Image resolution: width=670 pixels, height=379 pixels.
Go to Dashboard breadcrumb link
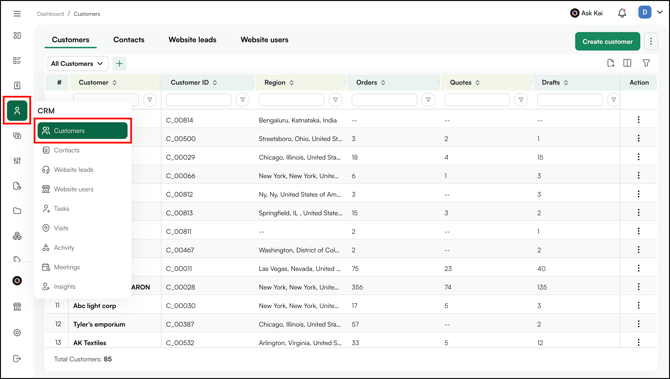50,14
